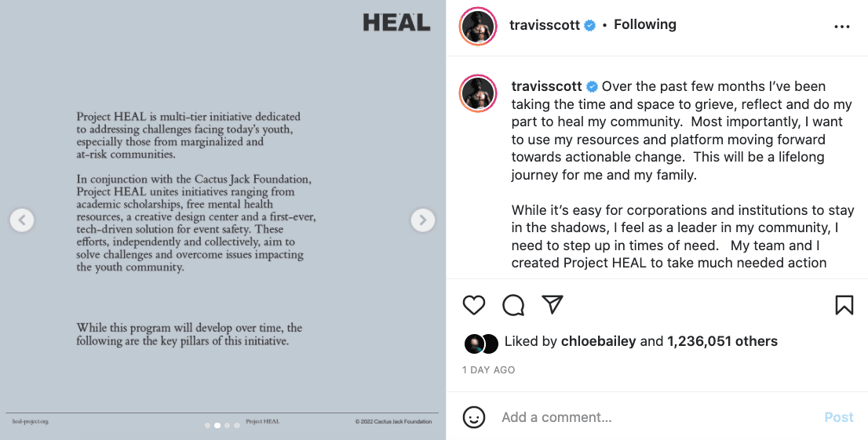Viewport: 868px width, 440px height.
Task: Go to next carousel slide arrow
Action: point(423,220)
